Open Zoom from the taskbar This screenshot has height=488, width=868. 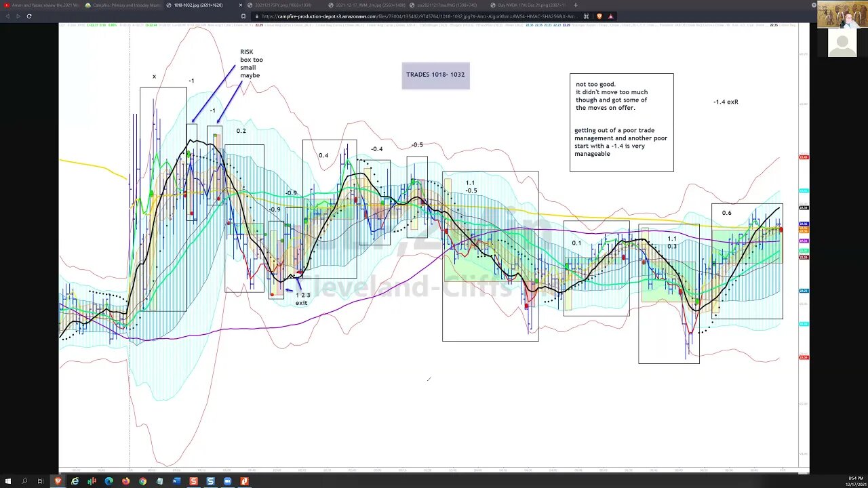pos(227,481)
